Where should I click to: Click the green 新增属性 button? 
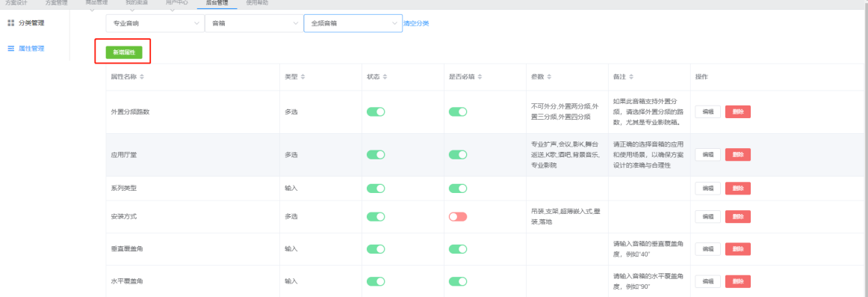pos(124,52)
